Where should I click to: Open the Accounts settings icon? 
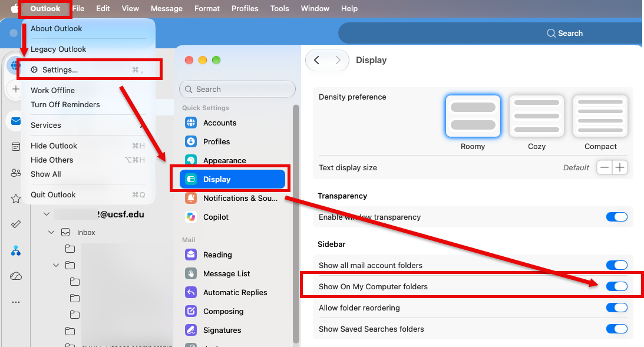coord(190,123)
